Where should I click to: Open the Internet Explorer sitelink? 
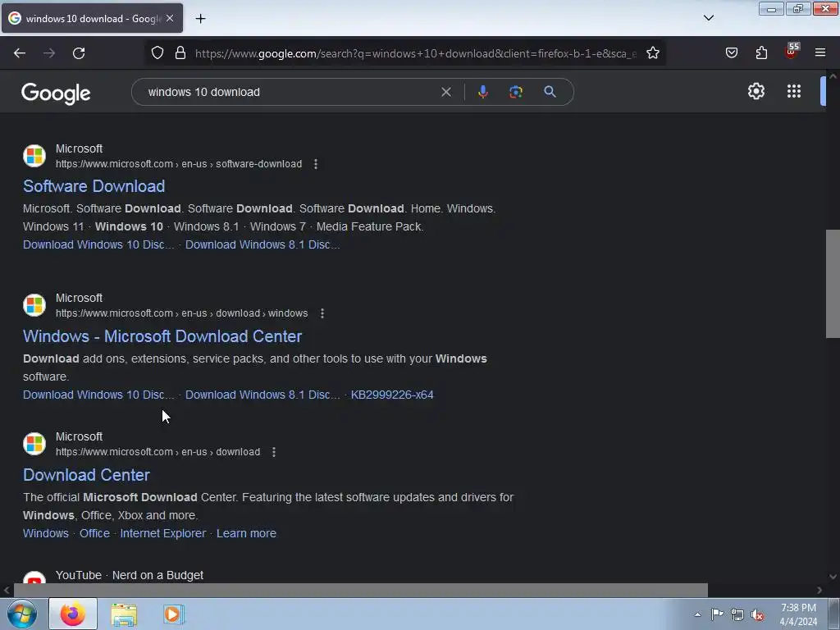[x=163, y=533]
